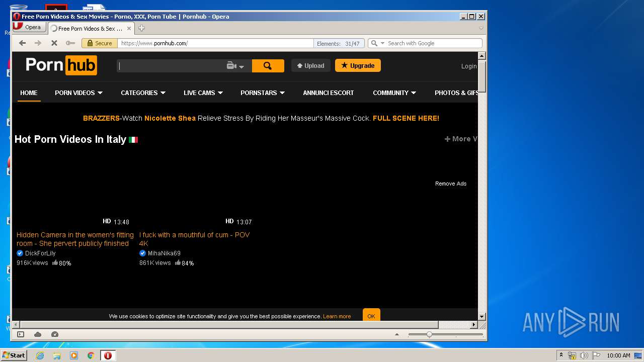The height and width of the screenshot is (362, 644).
Task: Click the Opera Turbo speed icon
Action: (55, 334)
